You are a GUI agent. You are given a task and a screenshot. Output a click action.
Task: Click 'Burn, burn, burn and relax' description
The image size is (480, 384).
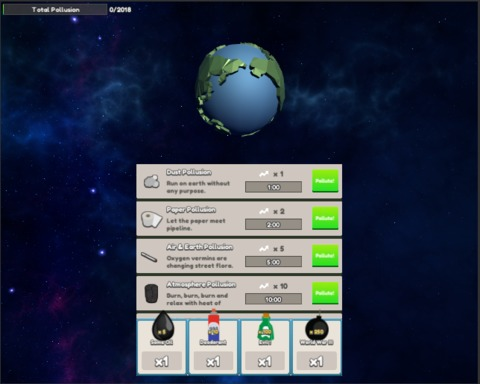(x=197, y=299)
